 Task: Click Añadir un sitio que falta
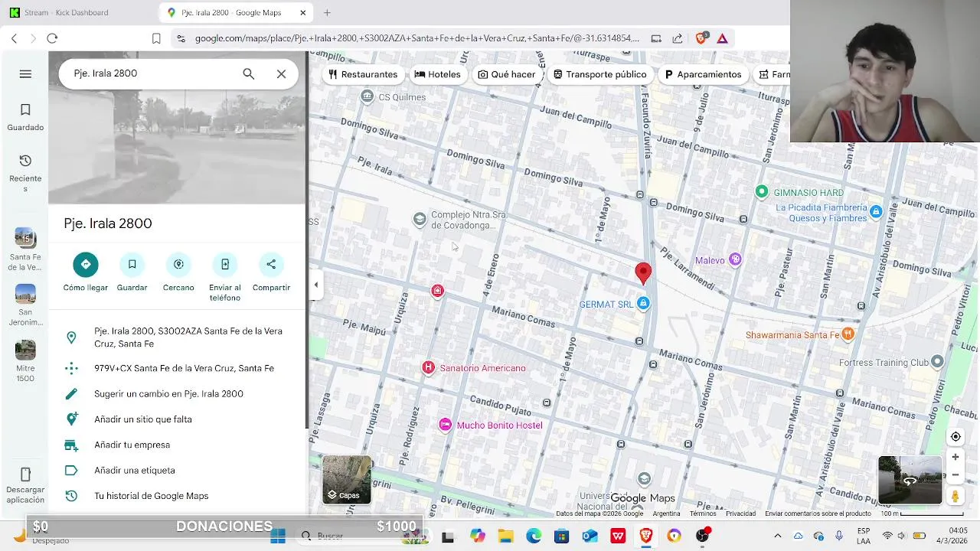click(177, 419)
